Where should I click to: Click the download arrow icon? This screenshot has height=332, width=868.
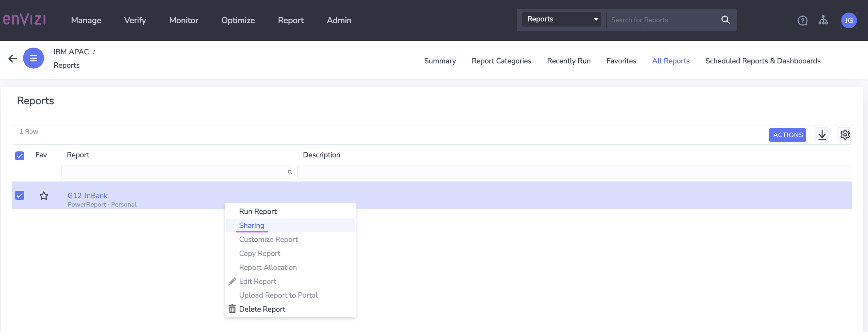point(821,135)
